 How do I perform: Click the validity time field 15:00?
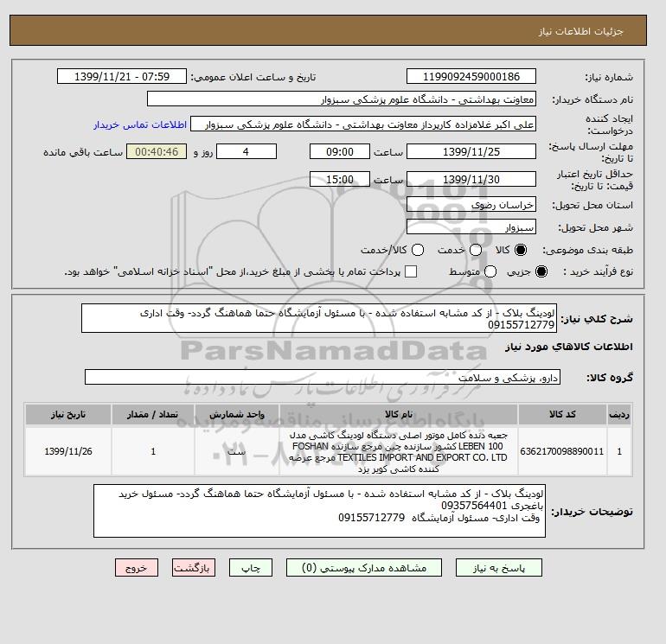tap(340, 179)
